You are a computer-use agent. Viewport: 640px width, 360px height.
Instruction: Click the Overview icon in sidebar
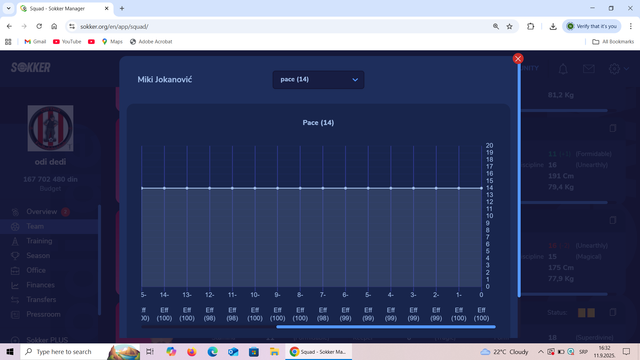[x=15, y=212]
